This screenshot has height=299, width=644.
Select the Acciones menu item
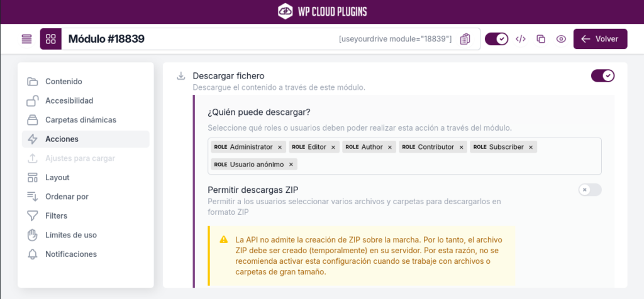[86, 139]
